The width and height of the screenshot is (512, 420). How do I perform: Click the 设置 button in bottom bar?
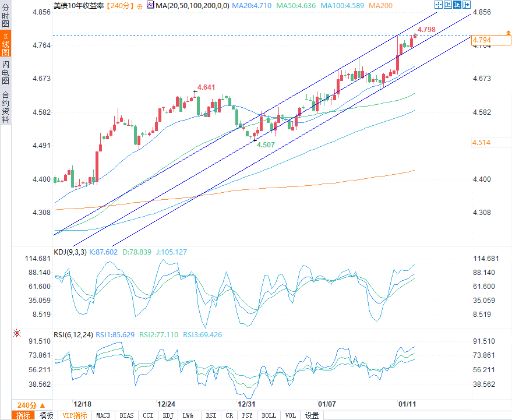click(312, 415)
